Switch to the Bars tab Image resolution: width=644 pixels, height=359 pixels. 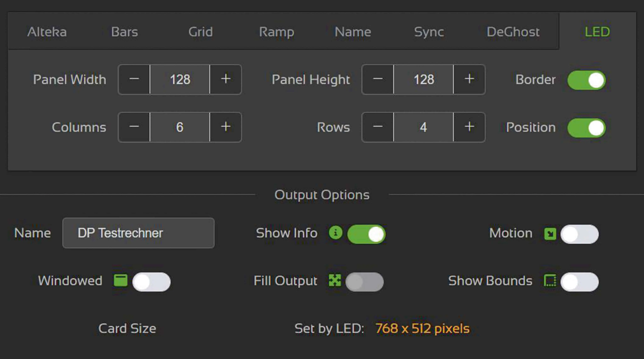pyautogui.click(x=125, y=32)
